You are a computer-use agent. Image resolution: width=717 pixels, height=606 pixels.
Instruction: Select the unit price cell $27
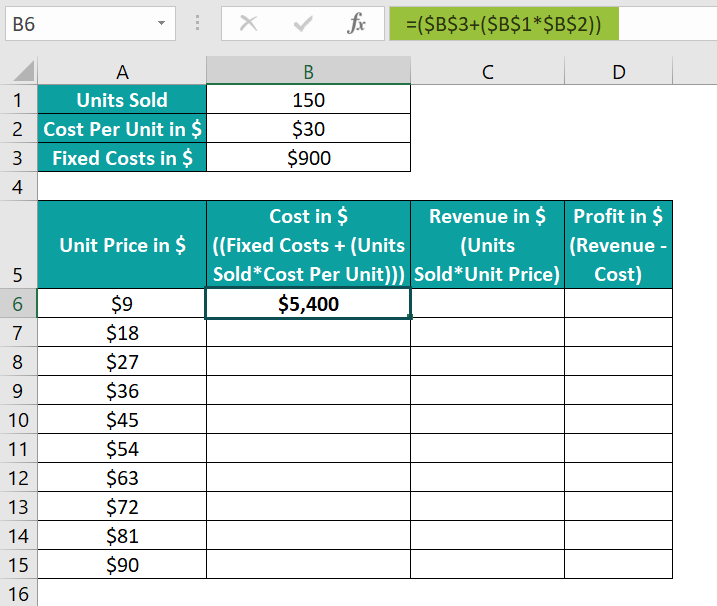click(122, 361)
